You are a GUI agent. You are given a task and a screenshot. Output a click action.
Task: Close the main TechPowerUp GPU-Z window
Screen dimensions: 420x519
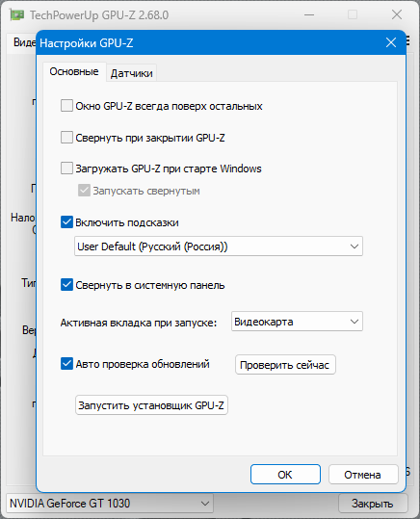pyautogui.click(x=397, y=14)
